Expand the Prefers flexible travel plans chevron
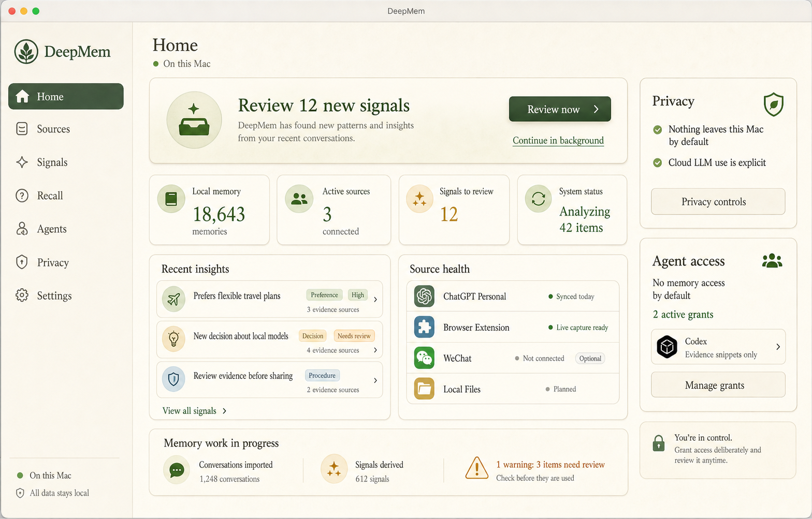 click(x=375, y=300)
